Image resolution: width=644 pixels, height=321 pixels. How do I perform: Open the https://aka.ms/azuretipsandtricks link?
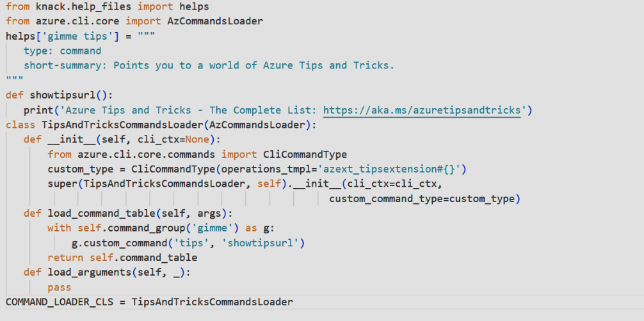pos(422,111)
